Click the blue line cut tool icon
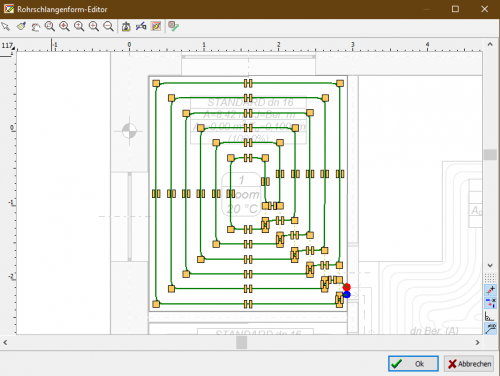Image resolution: width=500 pixels, height=376 pixels. pos(141,26)
